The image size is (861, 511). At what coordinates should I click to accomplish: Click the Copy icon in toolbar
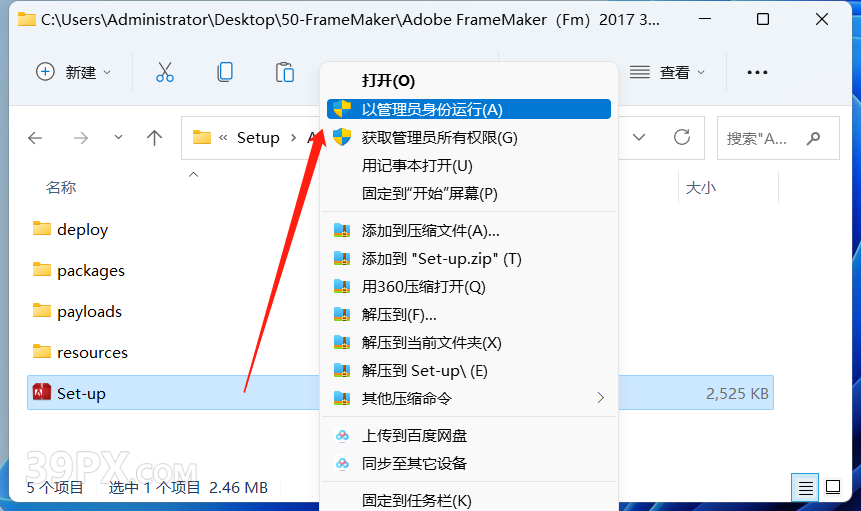coord(225,72)
